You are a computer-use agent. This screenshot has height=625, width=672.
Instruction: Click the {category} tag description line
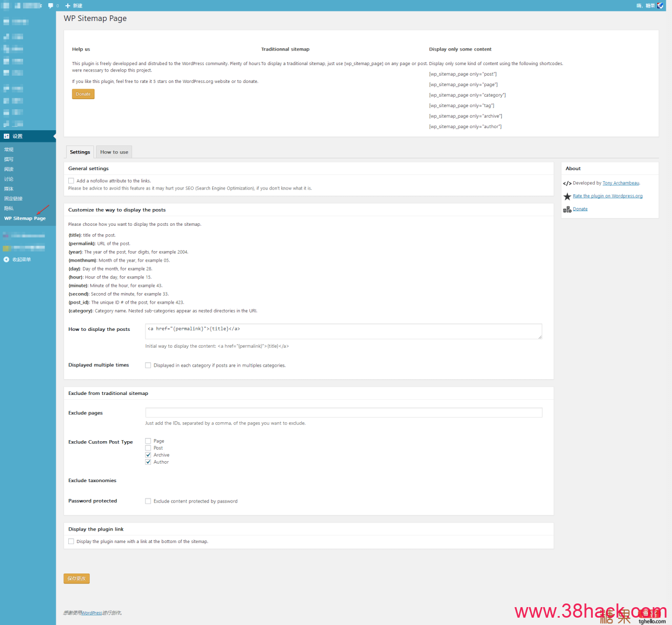coord(163,311)
